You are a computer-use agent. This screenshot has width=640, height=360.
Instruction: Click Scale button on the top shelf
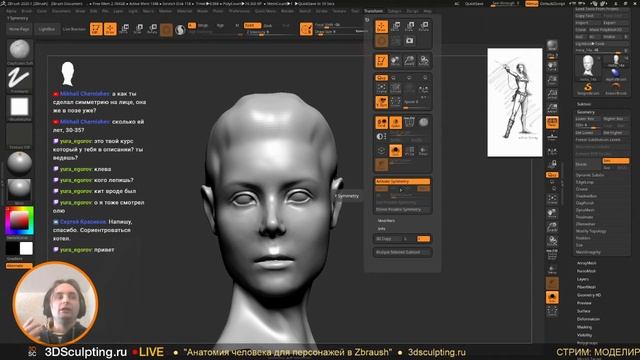click(x=138, y=29)
